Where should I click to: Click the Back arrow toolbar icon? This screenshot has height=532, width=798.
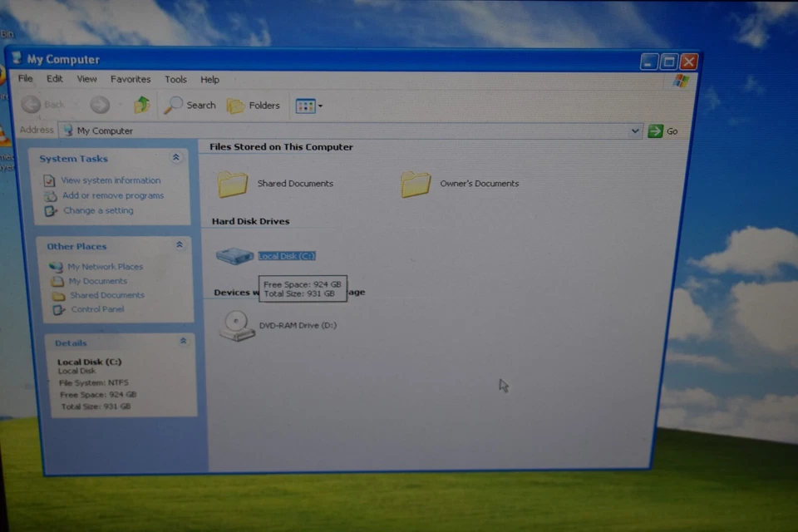(31, 105)
